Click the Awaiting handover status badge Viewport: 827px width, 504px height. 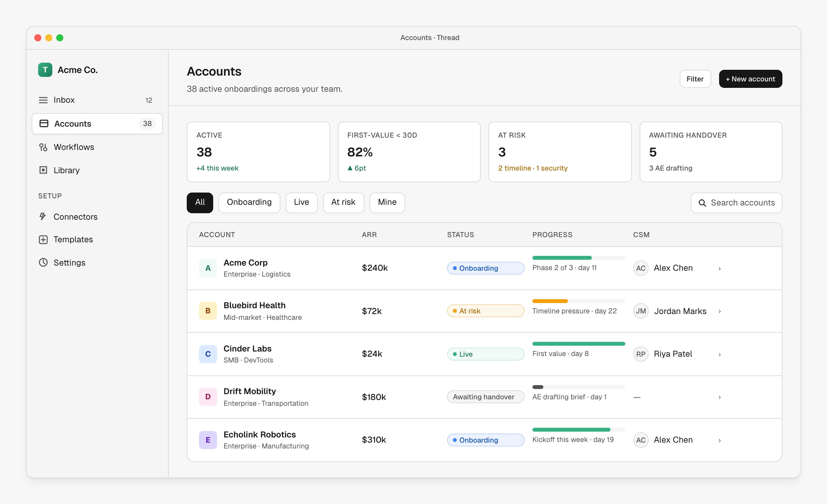[485, 397]
